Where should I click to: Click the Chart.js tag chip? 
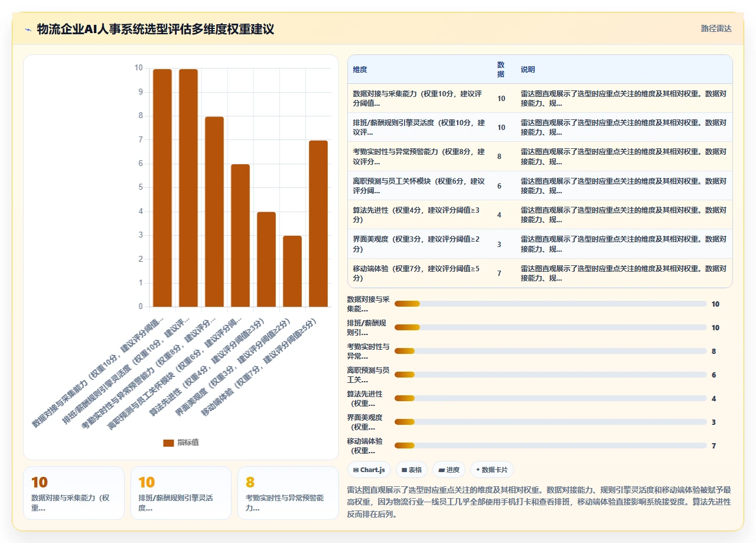click(369, 470)
